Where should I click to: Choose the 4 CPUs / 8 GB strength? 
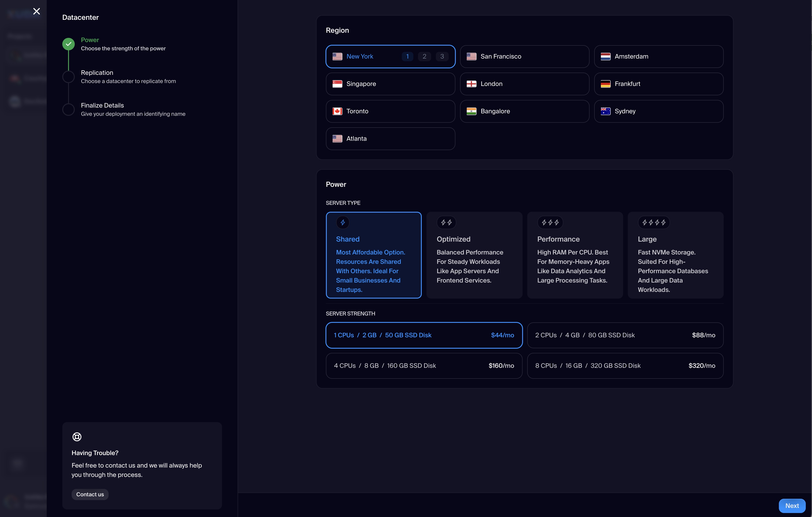pyautogui.click(x=424, y=366)
